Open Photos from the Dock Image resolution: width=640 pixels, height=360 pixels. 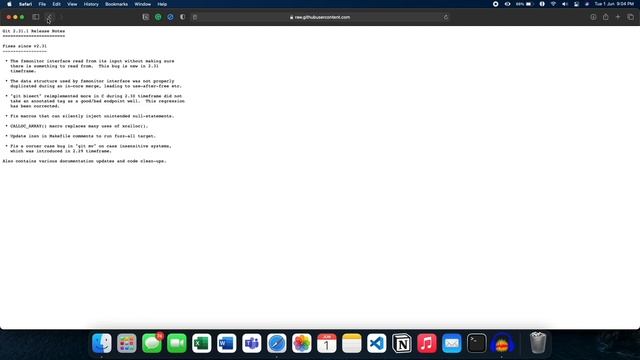pyautogui.click(x=302, y=343)
